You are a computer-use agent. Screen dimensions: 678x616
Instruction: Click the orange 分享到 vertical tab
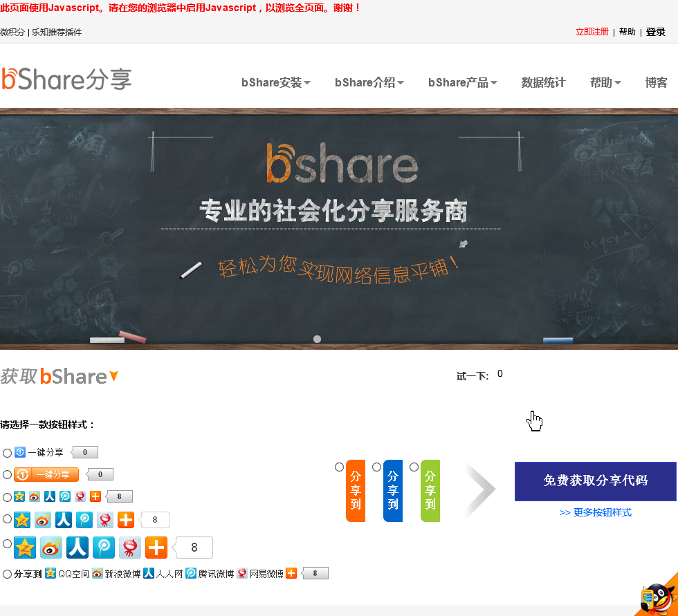coord(356,490)
